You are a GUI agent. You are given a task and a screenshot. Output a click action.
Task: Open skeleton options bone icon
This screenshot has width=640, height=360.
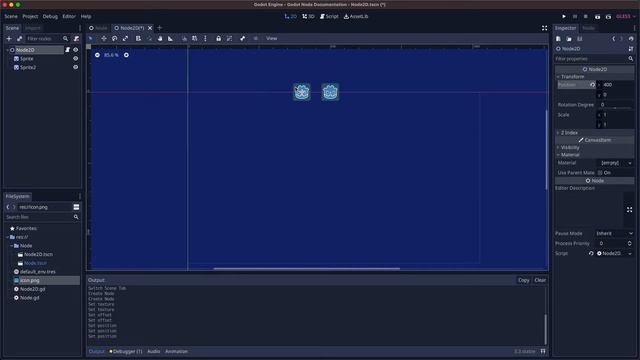242,38
